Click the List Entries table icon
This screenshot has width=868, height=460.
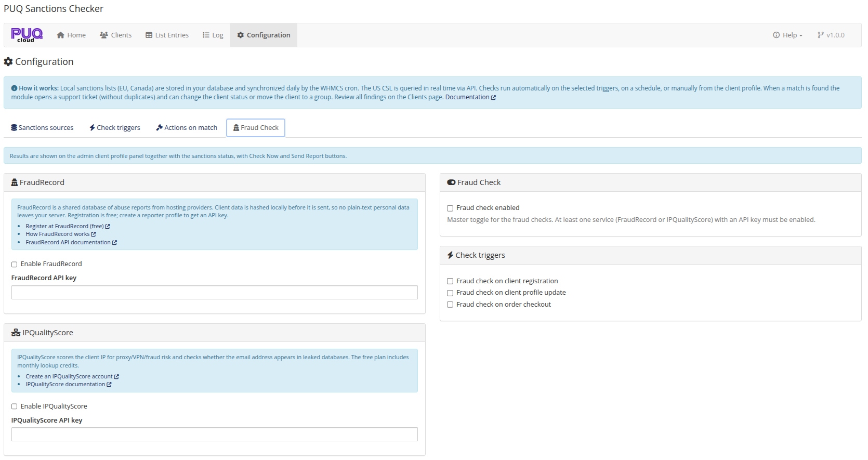[x=149, y=35]
